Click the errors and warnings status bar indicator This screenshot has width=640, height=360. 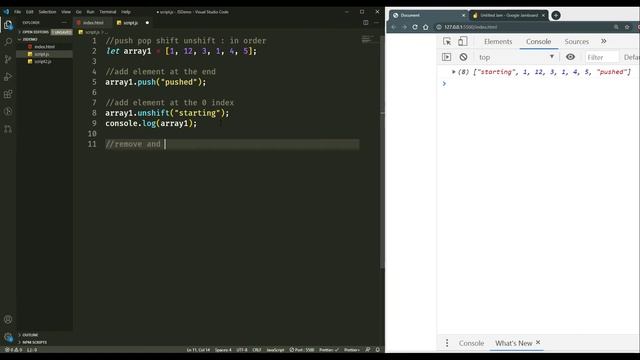click(14, 350)
